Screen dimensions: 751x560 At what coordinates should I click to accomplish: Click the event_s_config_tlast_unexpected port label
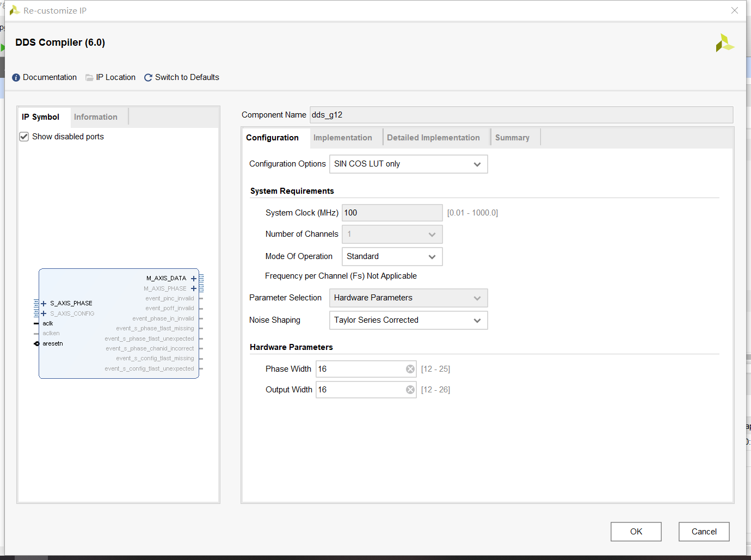pyautogui.click(x=150, y=368)
